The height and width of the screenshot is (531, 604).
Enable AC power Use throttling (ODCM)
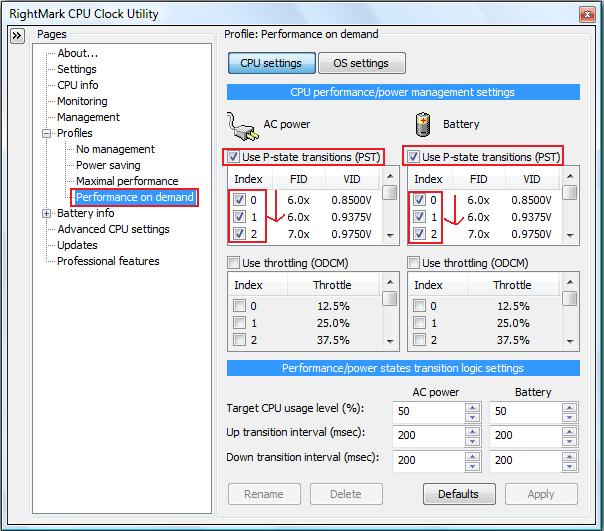[233, 263]
